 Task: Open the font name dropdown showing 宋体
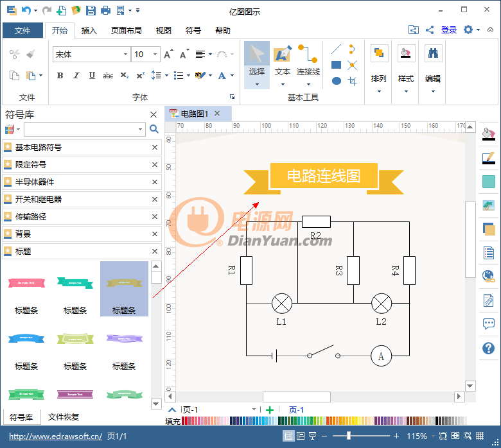pos(125,55)
